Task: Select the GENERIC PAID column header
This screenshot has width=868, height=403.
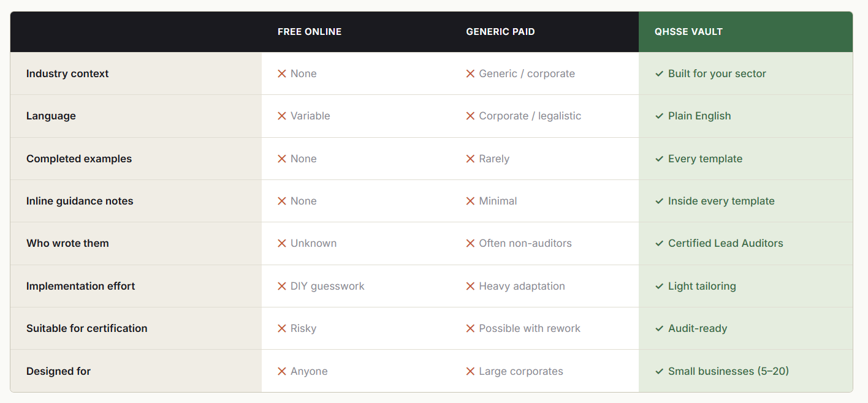Action: pos(500,32)
